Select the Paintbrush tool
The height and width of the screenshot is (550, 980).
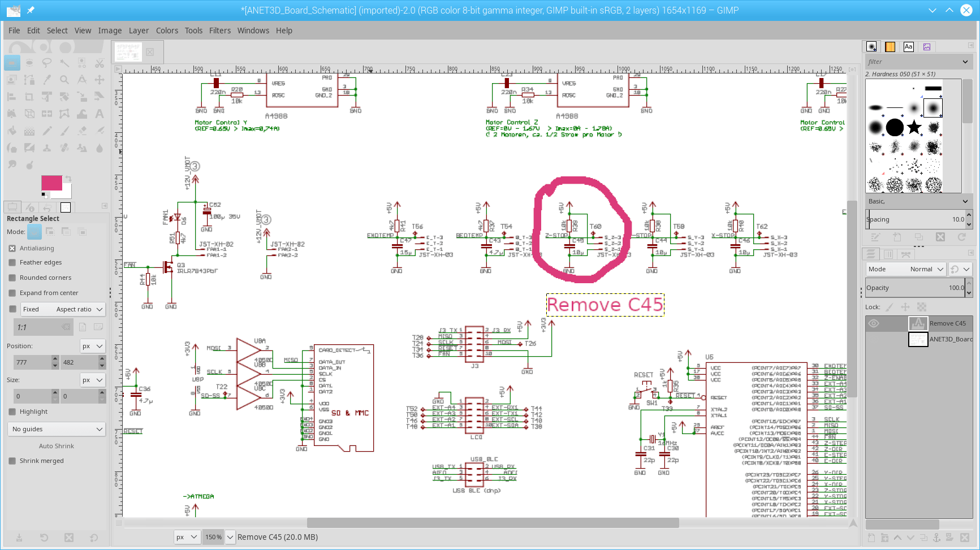(x=64, y=131)
